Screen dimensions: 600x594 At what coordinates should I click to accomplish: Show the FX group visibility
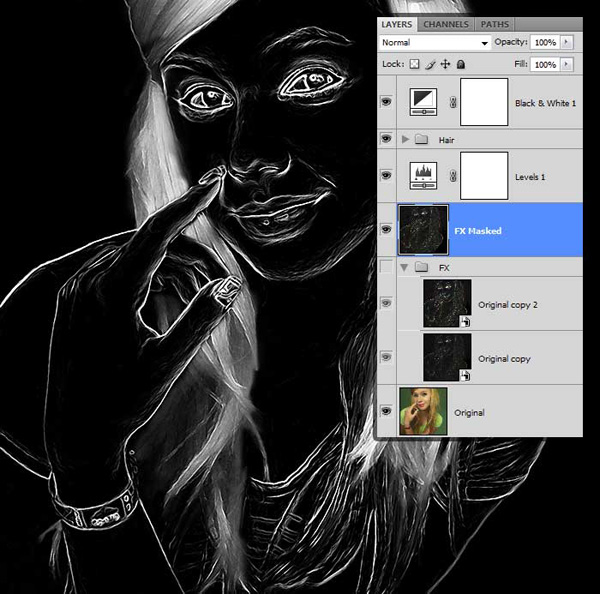(386, 267)
